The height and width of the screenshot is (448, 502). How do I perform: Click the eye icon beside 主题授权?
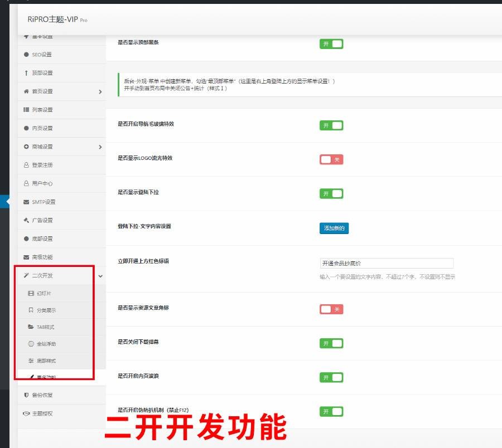tap(26, 413)
